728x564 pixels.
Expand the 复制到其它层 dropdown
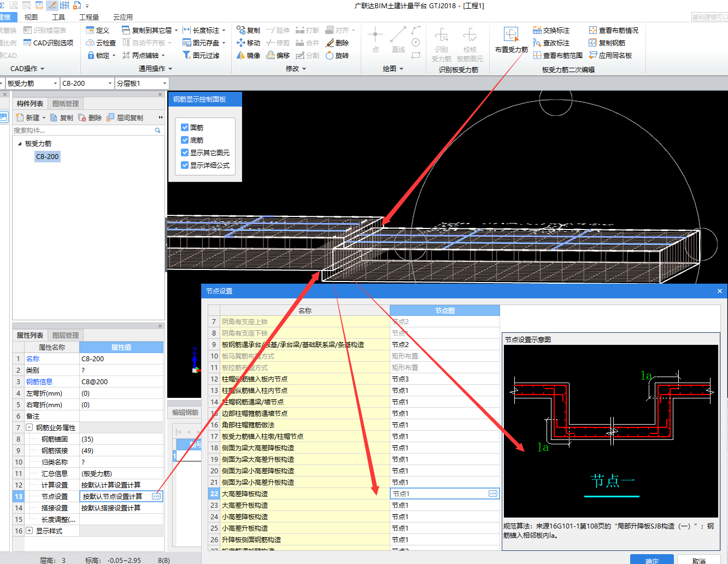(x=177, y=31)
